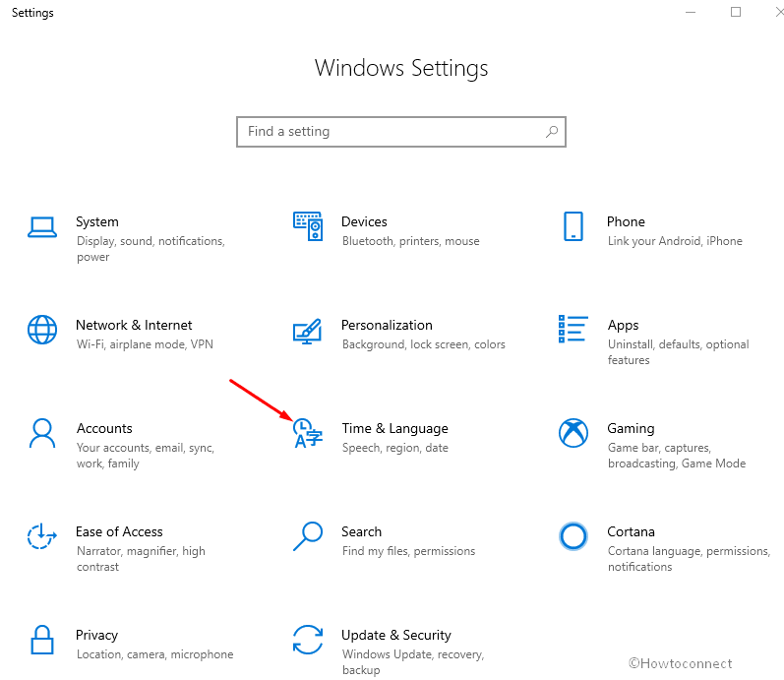The image size is (784, 680).
Task: Choose the Cortana title
Action: tap(631, 531)
